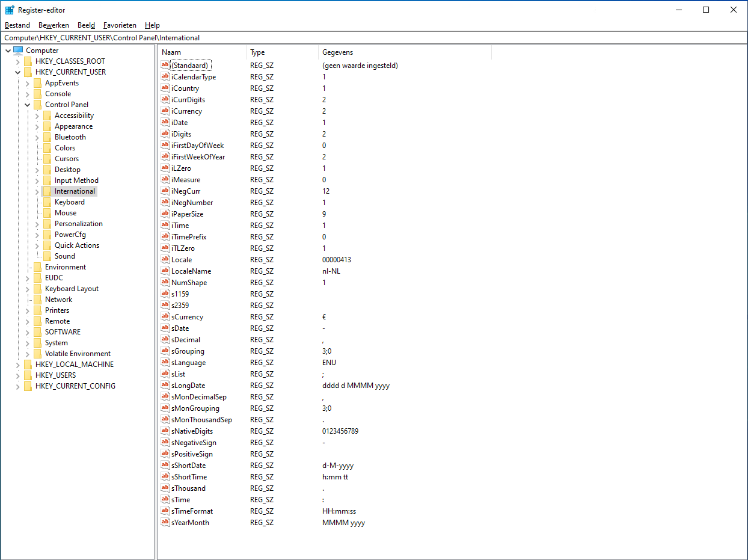Select the LocaleName value name
The width and height of the screenshot is (748, 560).
pyautogui.click(x=191, y=271)
